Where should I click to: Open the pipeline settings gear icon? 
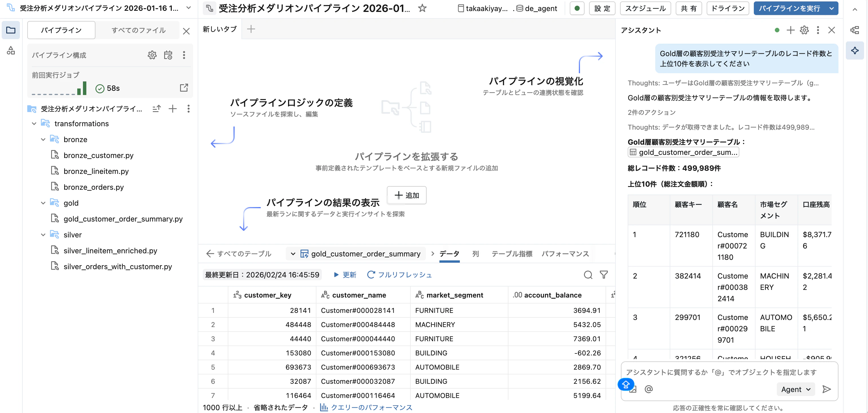click(152, 55)
